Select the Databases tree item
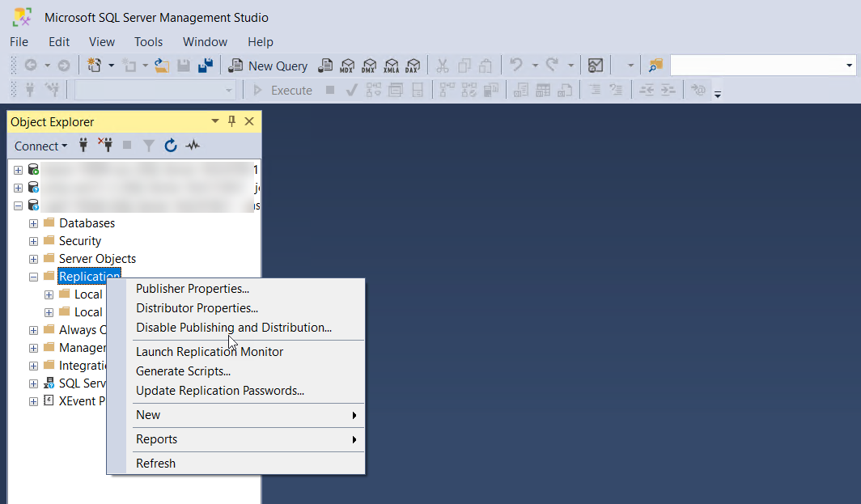This screenshot has height=504, width=861. pyautogui.click(x=87, y=223)
